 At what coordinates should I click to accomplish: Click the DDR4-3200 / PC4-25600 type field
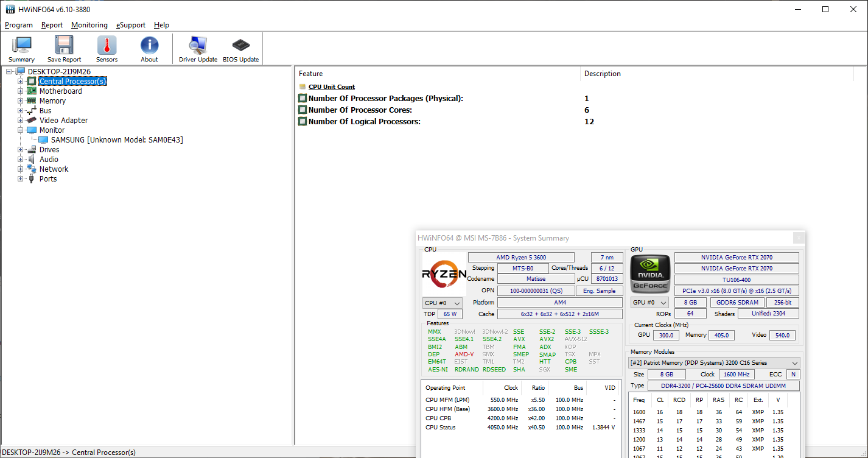pyautogui.click(x=723, y=386)
